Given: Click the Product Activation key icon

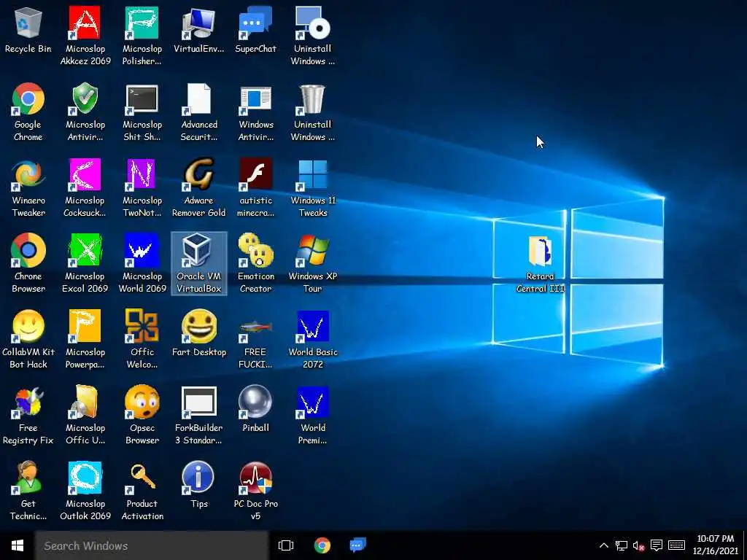Looking at the screenshot, I should 142,478.
